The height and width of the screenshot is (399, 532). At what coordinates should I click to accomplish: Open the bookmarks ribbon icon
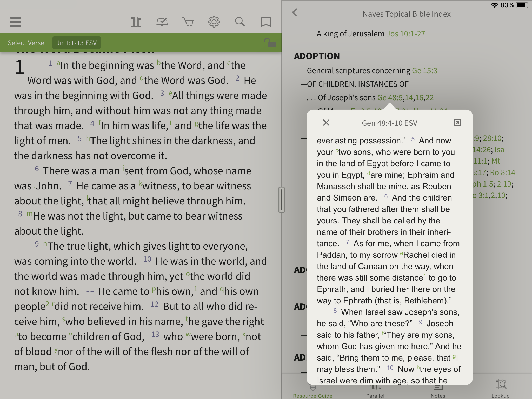click(x=266, y=22)
